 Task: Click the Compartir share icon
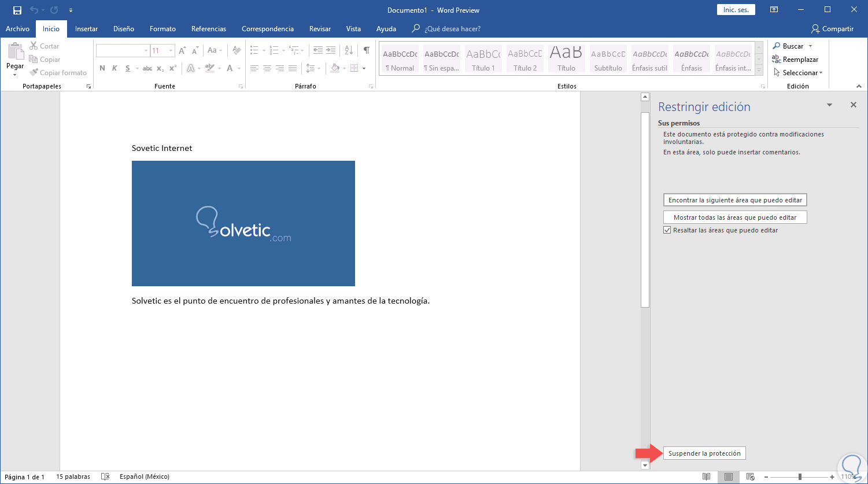pos(815,29)
